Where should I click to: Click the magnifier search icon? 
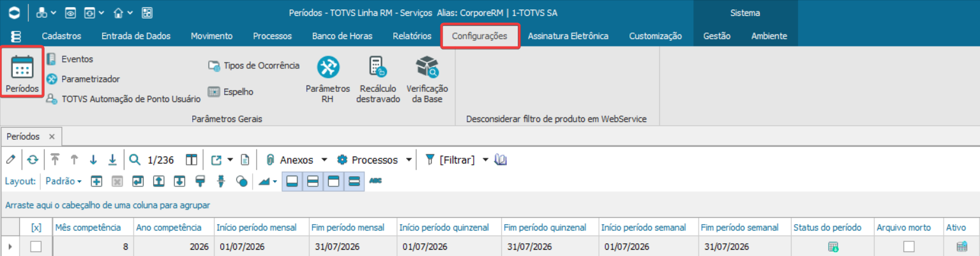[135, 160]
